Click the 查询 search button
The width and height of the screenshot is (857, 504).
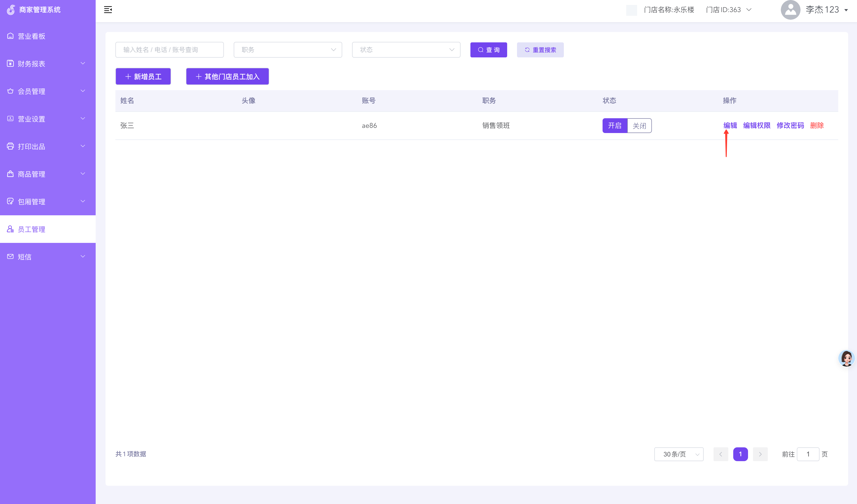click(488, 50)
